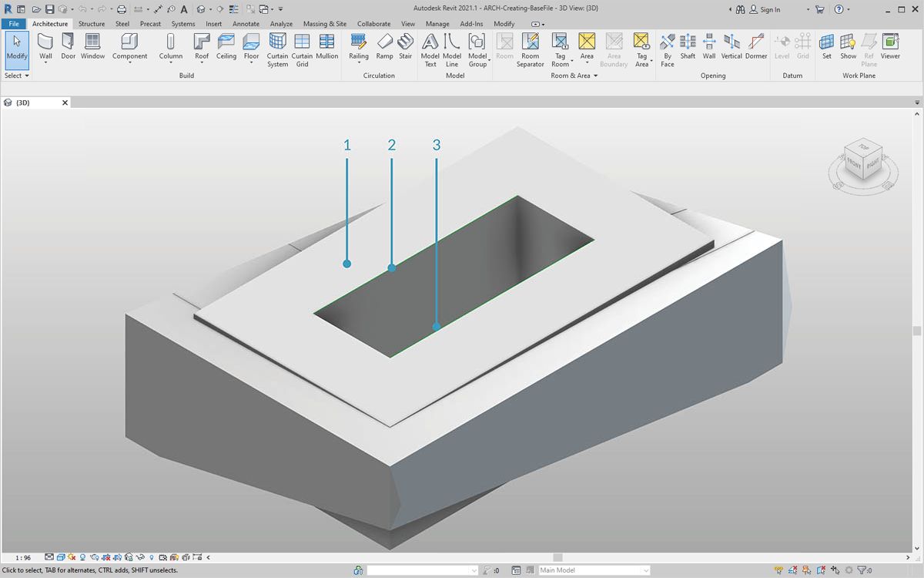Activate the Door tool
Screen dimensions: 924x578
click(x=68, y=45)
